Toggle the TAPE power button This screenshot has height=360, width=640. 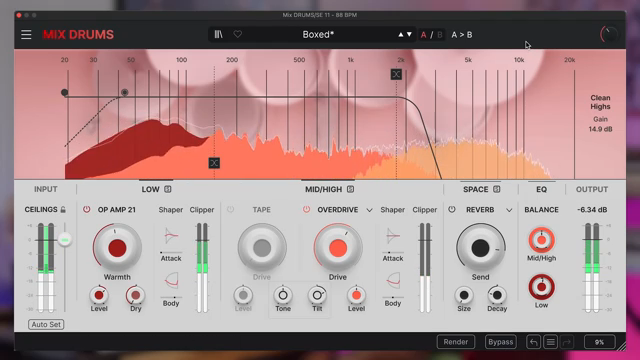click(x=231, y=209)
